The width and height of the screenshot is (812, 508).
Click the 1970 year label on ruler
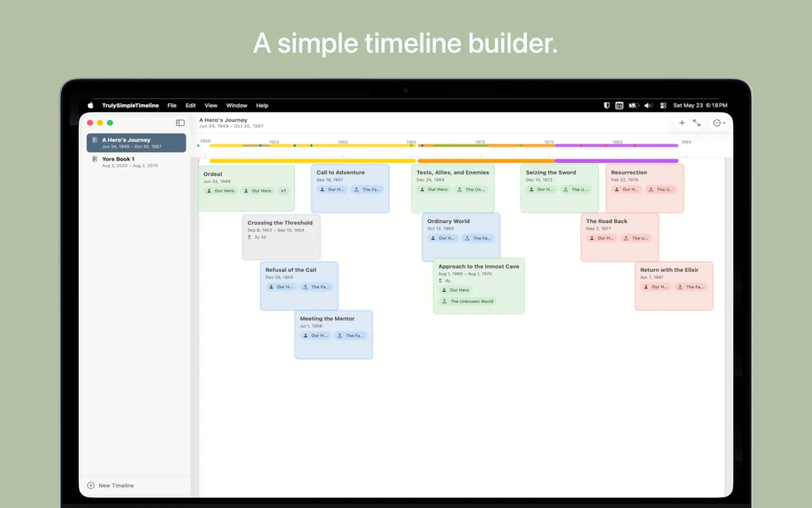point(480,142)
